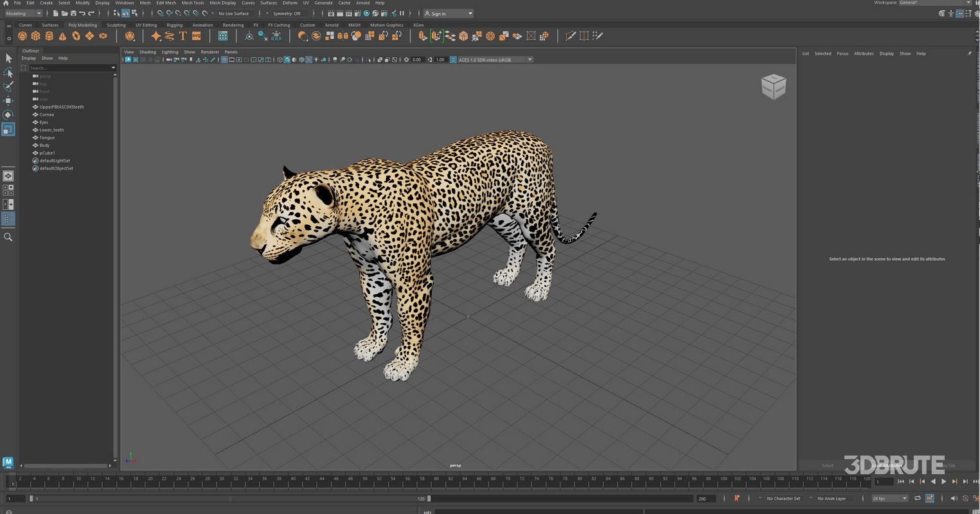The image size is (980, 514).
Task: Open the 24 fps playback speed dropdown
Action: point(889,498)
